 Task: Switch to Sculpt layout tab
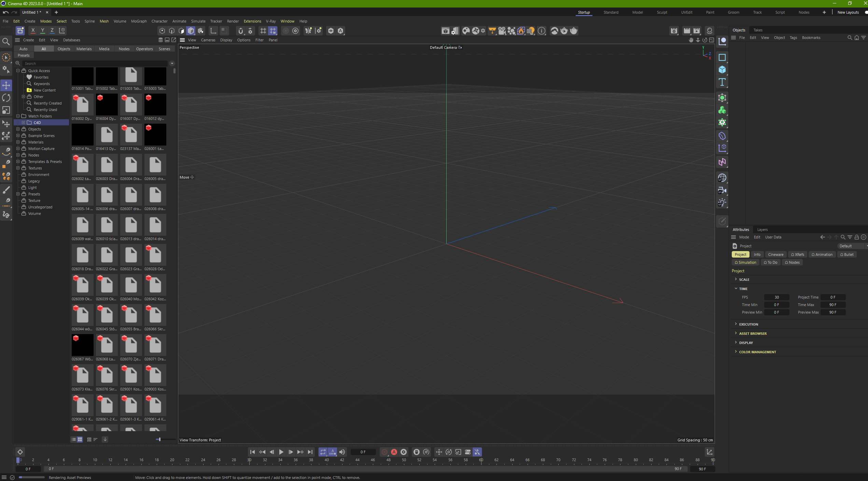(x=662, y=12)
